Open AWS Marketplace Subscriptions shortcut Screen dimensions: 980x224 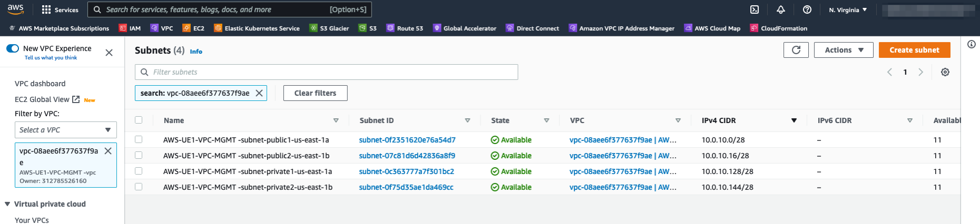click(x=59, y=28)
